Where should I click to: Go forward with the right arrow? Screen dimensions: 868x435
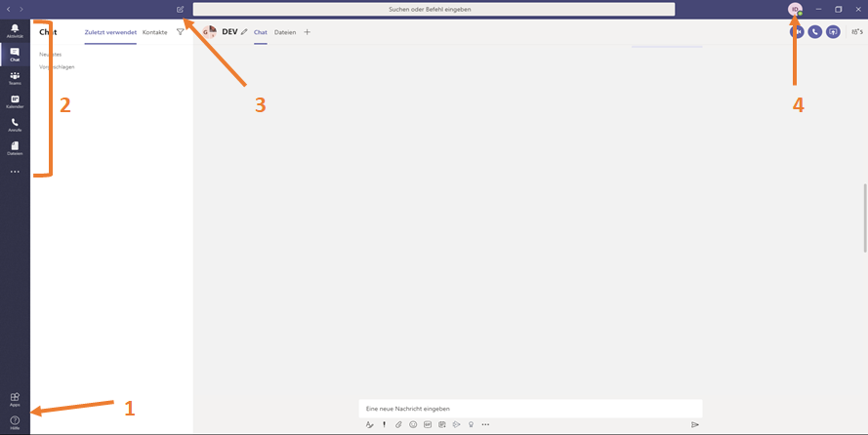coord(21,10)
